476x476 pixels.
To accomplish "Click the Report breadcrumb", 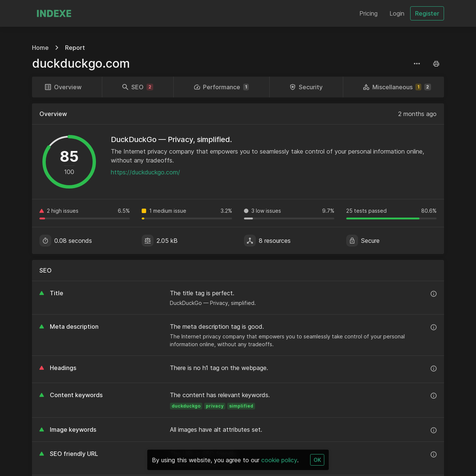I will pyautogui.click(x=75, y=48).
